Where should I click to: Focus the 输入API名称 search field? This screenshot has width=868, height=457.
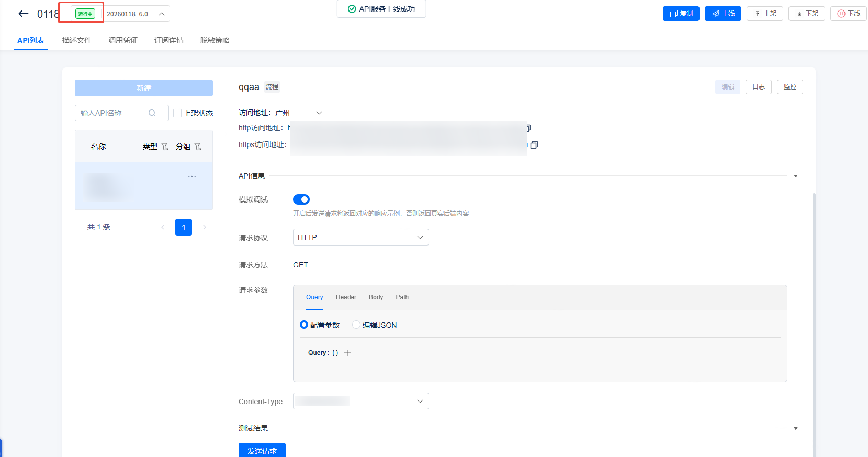pyautogui.click(x=122, y=113)
